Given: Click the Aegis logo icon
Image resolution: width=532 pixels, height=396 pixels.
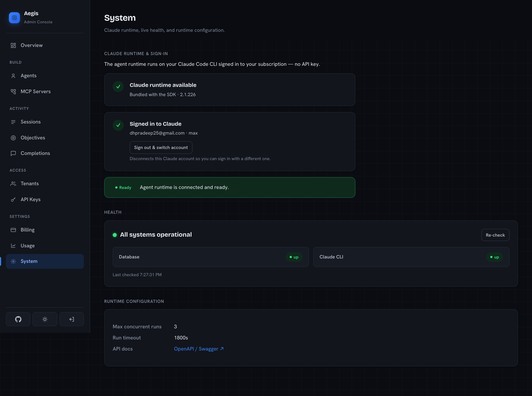Looking at the screenshot, I should click(14, 18).
